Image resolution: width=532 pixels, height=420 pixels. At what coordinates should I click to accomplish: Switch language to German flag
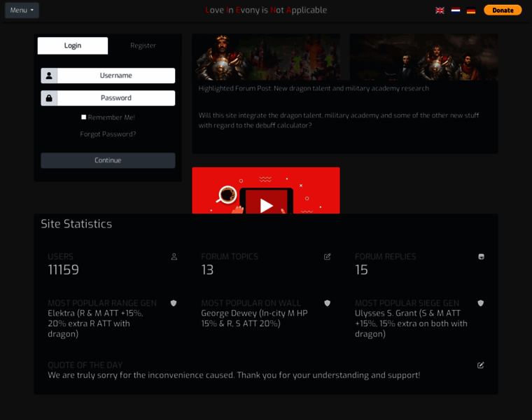click(x=471, y=10)
